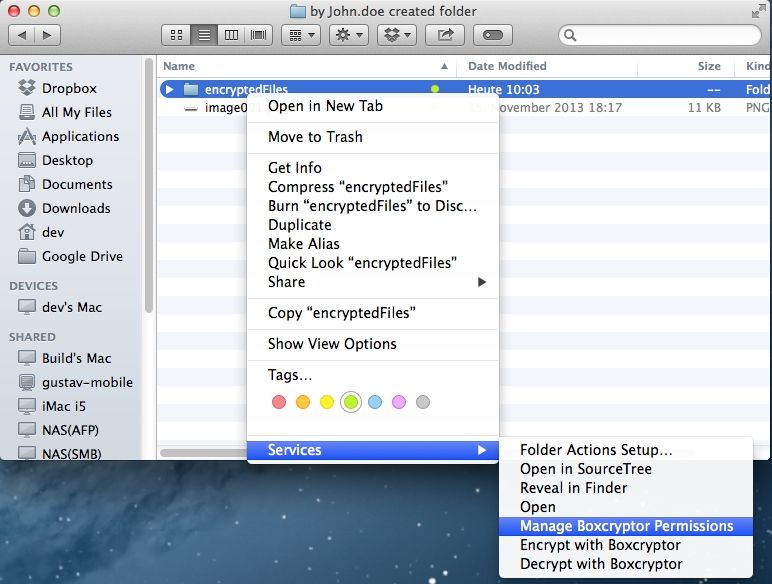772x584 pixels.
Task: Choose Open in Services submenu
Action: [x=626, y=507]
